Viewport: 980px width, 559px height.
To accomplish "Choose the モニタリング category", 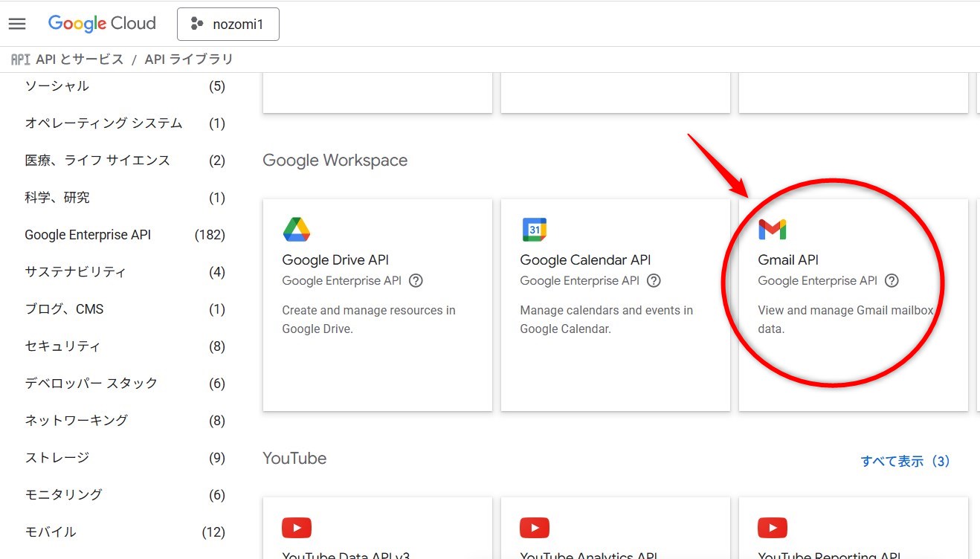I will tap(63, 495).
